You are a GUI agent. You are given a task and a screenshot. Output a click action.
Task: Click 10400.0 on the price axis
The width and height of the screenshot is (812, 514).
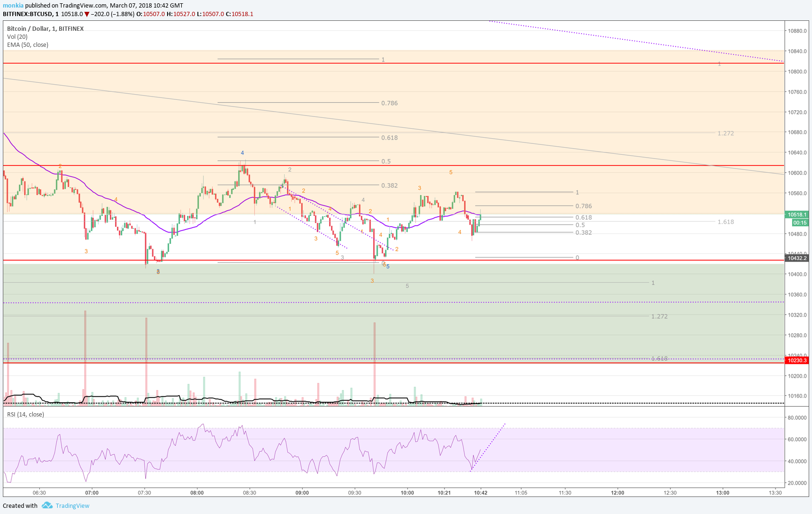point(797,275)
